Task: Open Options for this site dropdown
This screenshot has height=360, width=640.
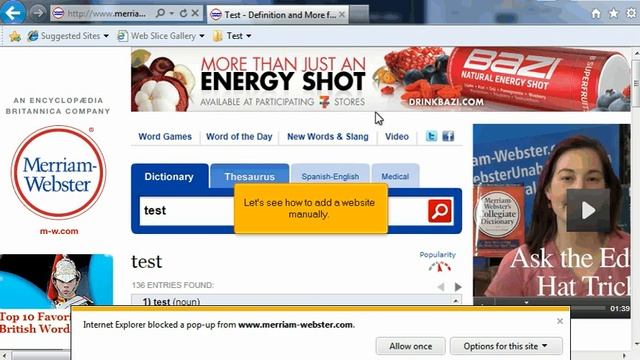Action: [506, 346]
